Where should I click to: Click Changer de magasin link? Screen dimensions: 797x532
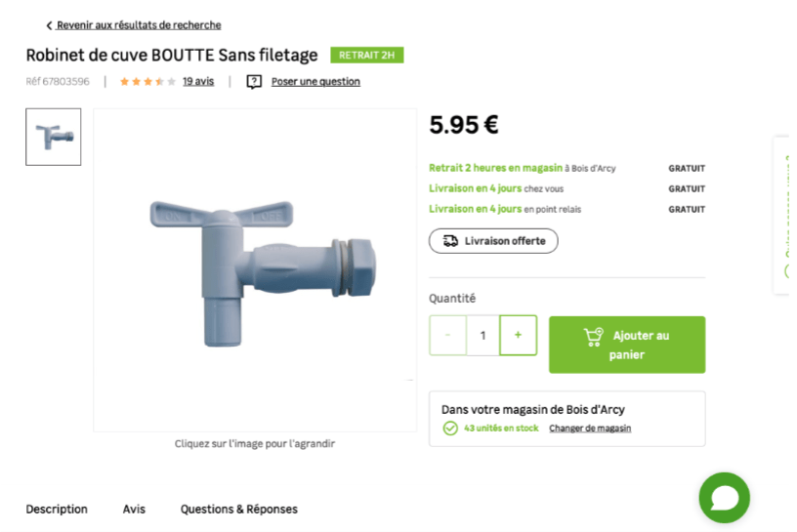click(x=590, y=429)
